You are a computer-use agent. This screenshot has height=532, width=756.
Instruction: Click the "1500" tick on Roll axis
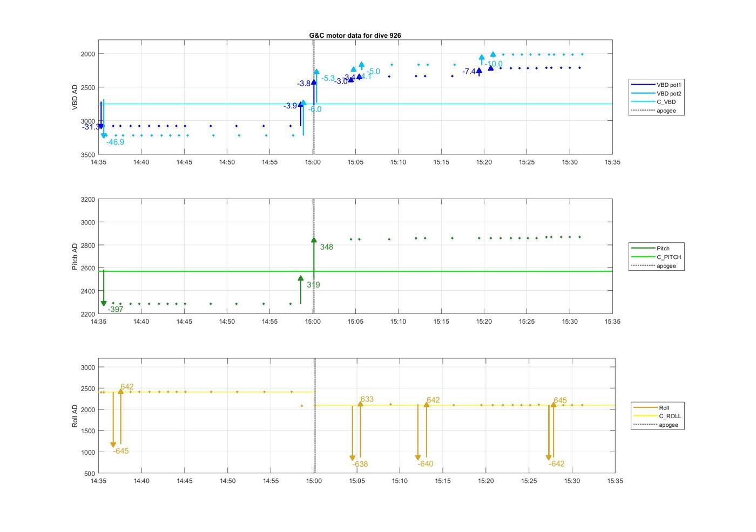(x=87, y=431)
